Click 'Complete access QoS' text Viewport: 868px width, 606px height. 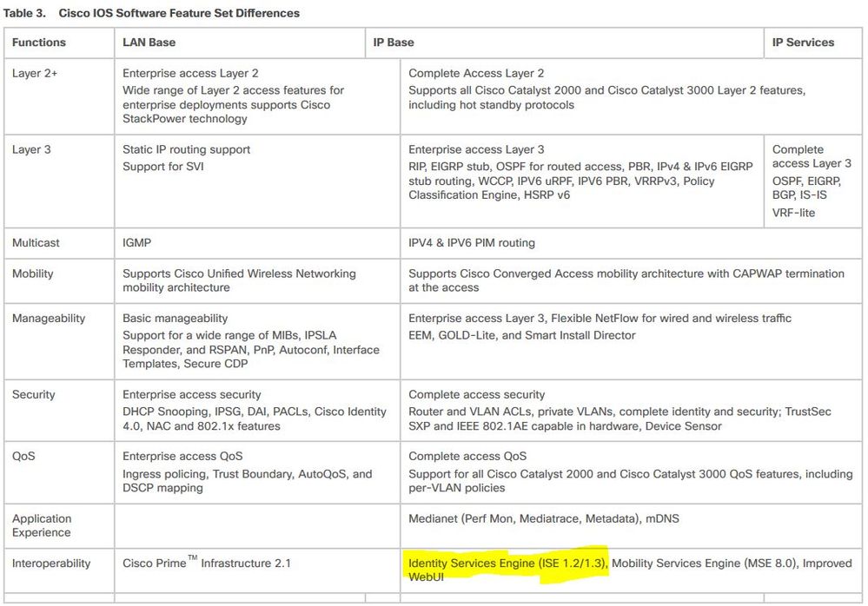[x=467, y=456]
